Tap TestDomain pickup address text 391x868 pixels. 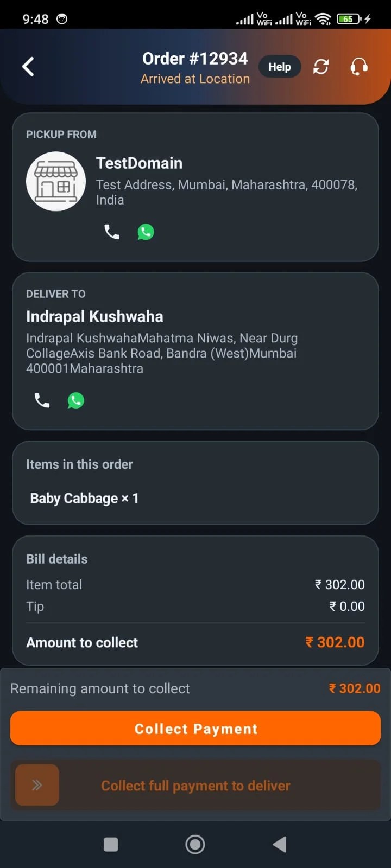tap(226, 192)
